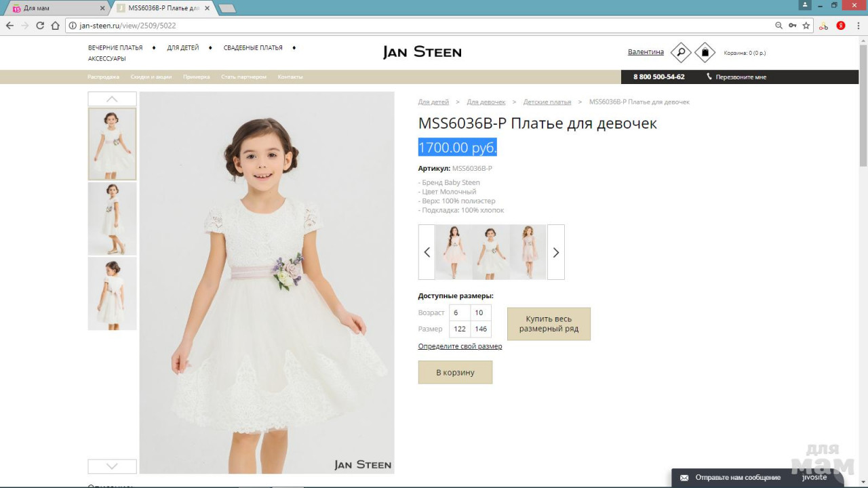Click the browser back arrow
Screen dimensions: 868x488
click(x=9, y=26)
